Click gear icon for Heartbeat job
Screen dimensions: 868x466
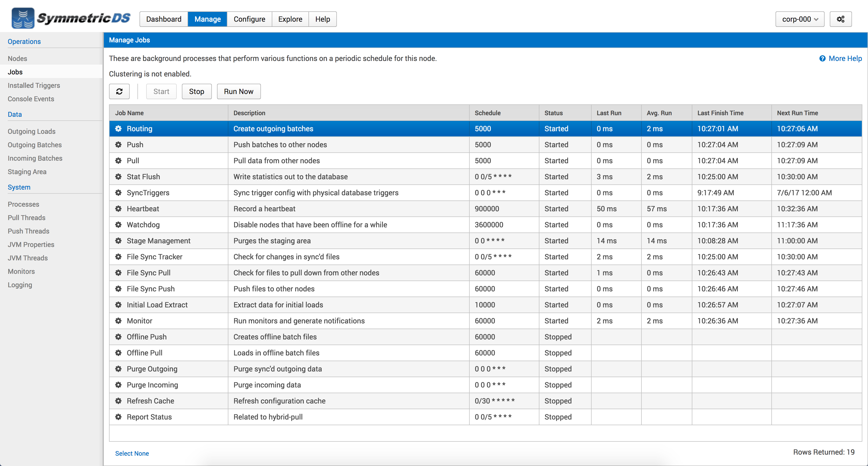118,208
